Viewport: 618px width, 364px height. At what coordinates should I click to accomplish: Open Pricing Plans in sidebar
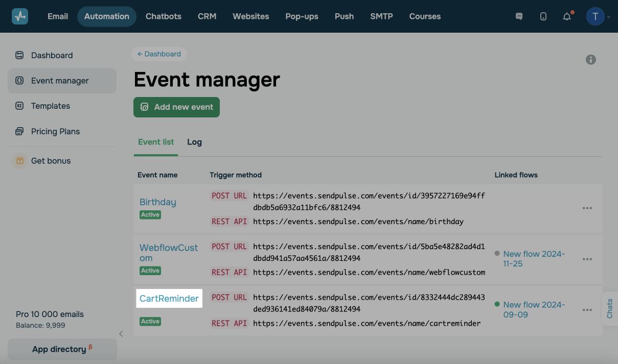[55, 131]
